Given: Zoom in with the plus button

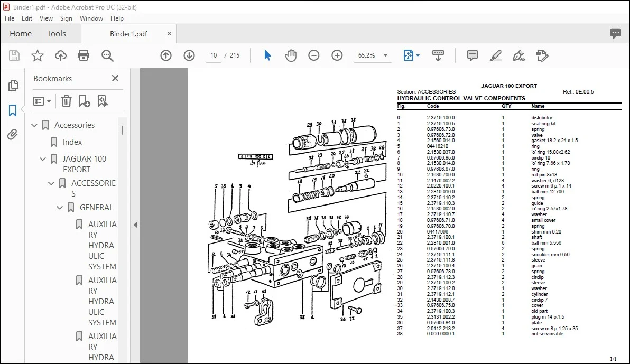Looking at the screenshot, I should click(x=337, y=55).
